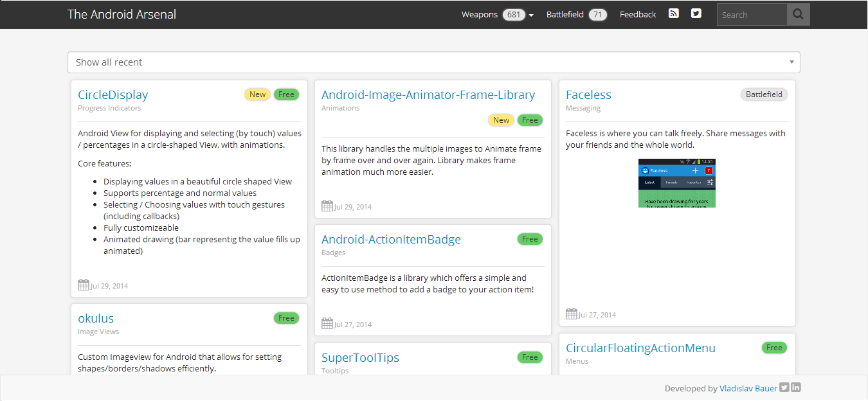Click 'Core features:' text in CircleDisplay
868x401 pixels.
coord(104,163)
